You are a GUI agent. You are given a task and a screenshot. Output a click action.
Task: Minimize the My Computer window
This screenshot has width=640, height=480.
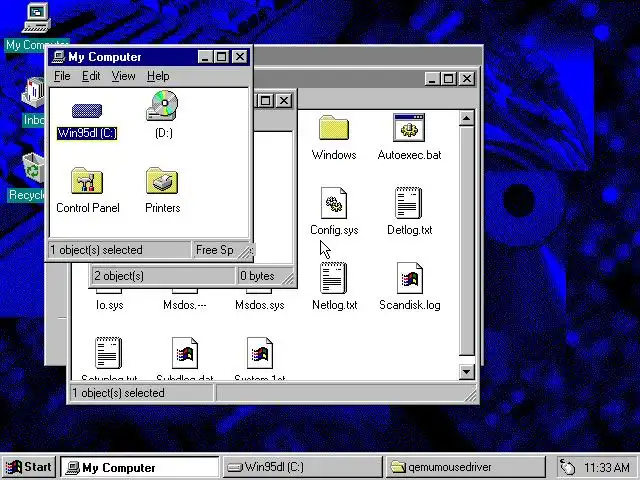(x=205, y=57)
